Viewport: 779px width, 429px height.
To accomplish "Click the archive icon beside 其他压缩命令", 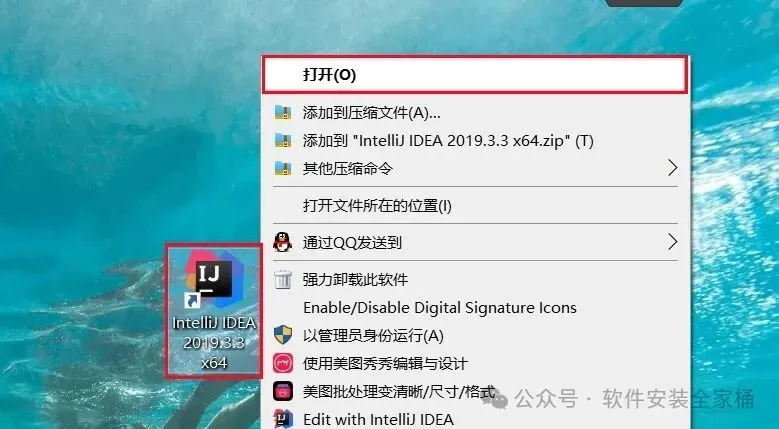I will (x=283, y=168).
